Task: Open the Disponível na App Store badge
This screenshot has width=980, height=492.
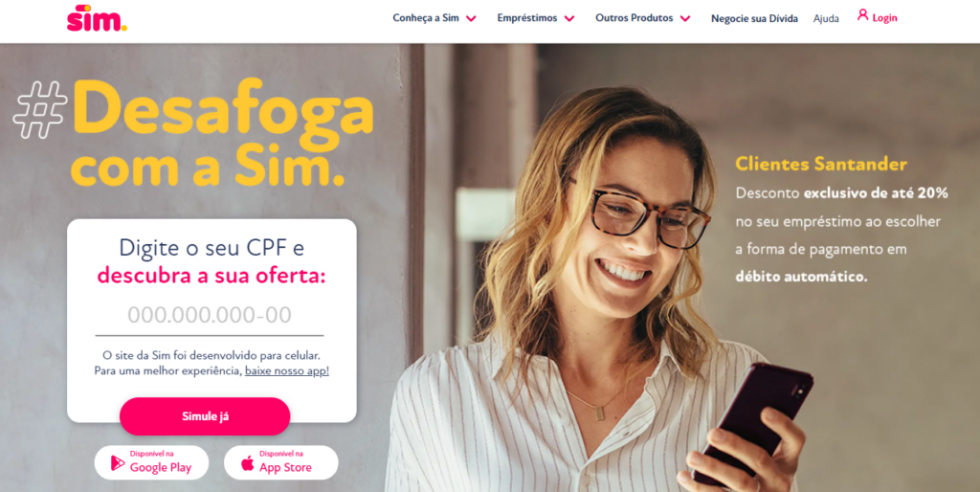Action: [281, 462]
